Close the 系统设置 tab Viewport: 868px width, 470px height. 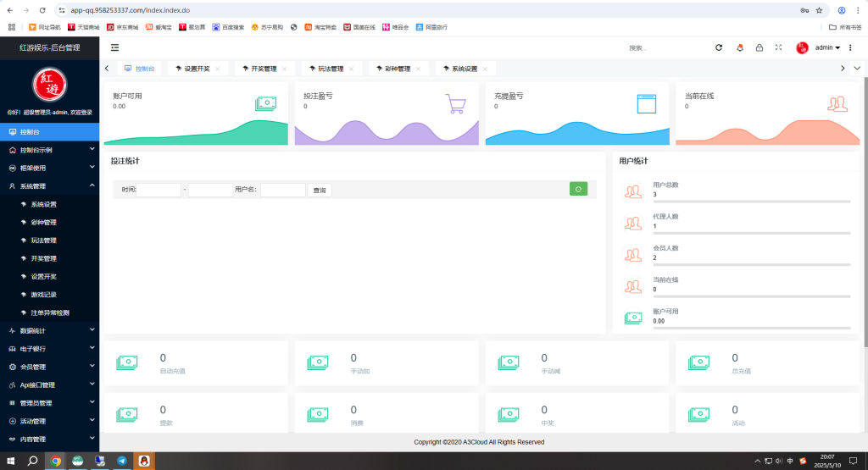[485, 69]
